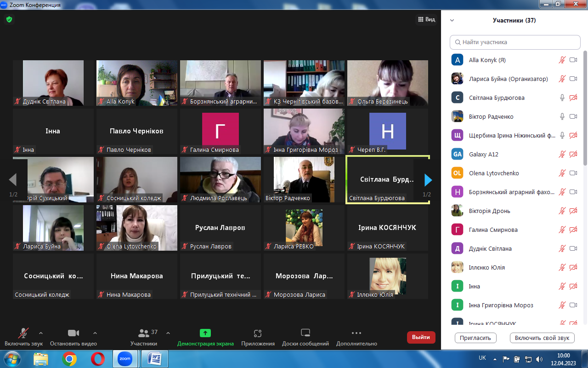588x368 pixels.
Task: Open the Вид view layout menu
Action: pyautogui.click(x=426, y=19)
